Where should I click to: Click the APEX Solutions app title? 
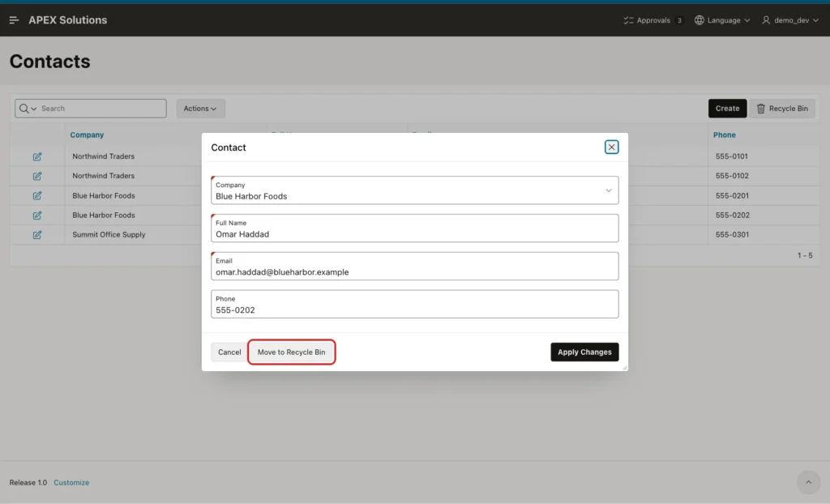68,20
